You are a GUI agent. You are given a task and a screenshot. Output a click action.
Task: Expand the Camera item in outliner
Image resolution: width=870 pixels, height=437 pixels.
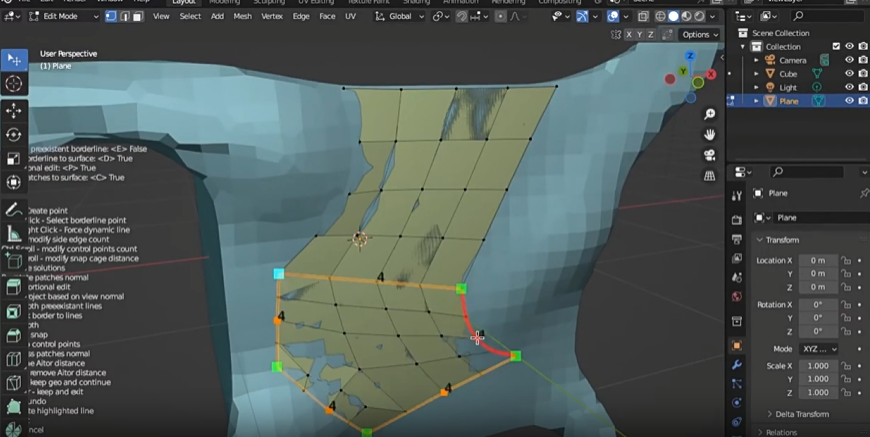coord(756,60)
